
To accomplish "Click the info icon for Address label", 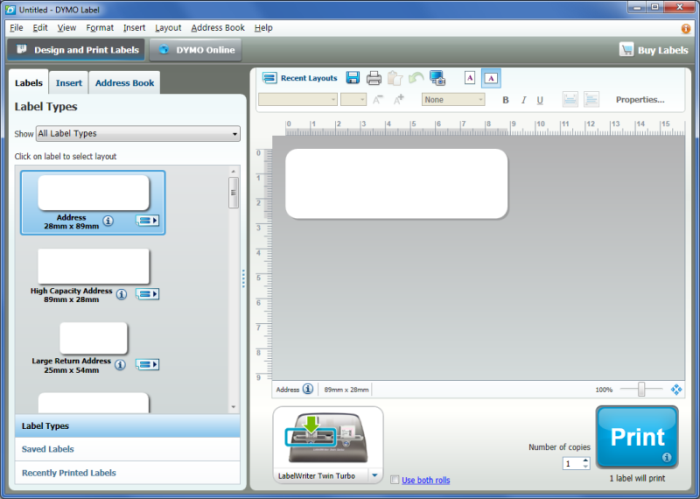I will tap(108, 220).
